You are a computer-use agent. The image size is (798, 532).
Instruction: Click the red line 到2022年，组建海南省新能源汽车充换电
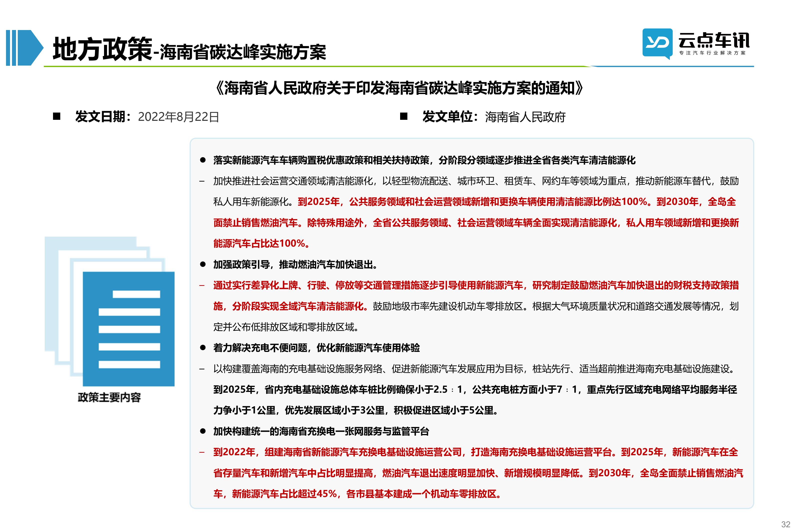tap(475, 452)
